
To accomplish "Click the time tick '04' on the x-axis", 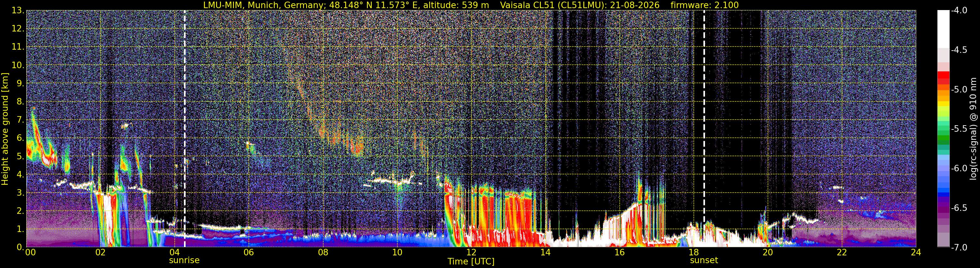I will (x=175, y=252).
